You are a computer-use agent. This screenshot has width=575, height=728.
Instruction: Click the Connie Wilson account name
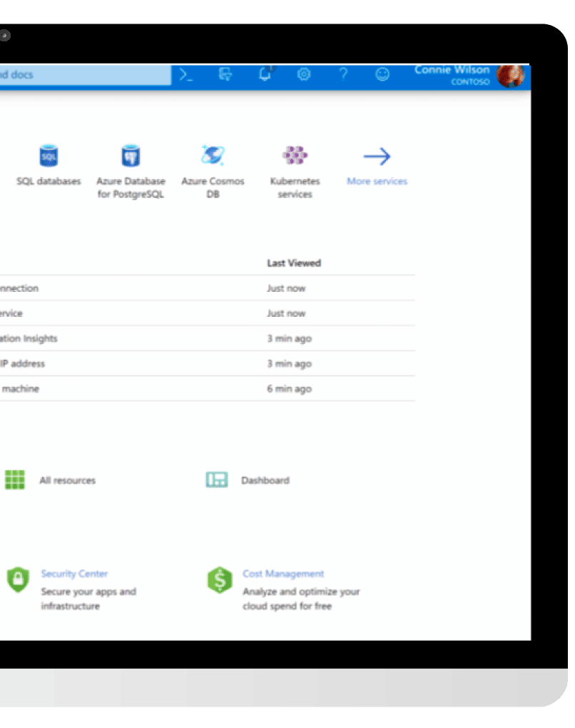point(452,70)
